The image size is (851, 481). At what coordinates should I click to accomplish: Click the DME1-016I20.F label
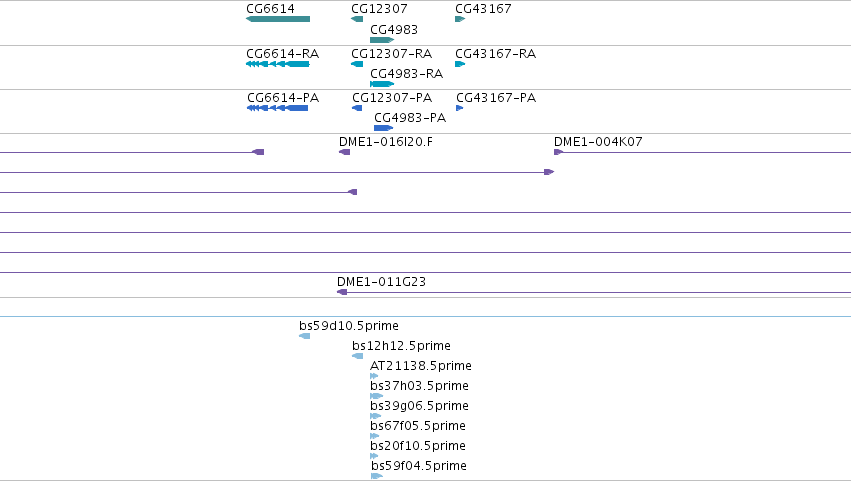click(x=386, y=142)
